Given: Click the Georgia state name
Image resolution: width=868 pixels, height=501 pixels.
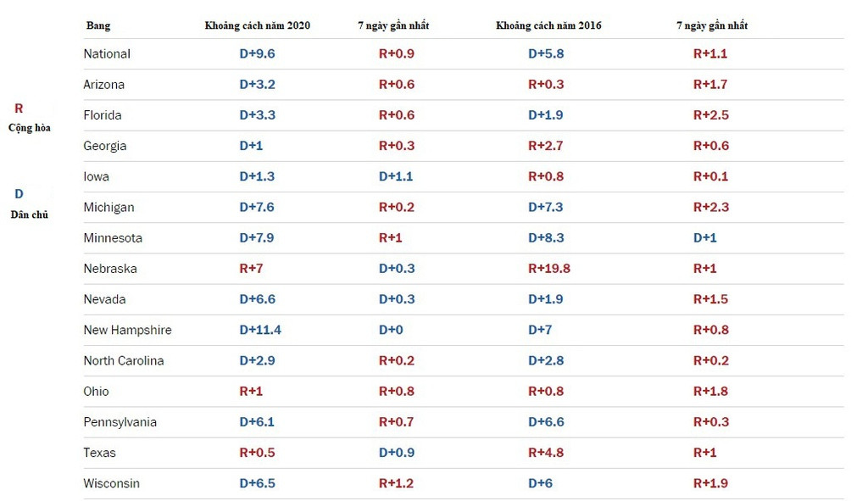Looking at the screenshot, I should [x=105, y=146].
